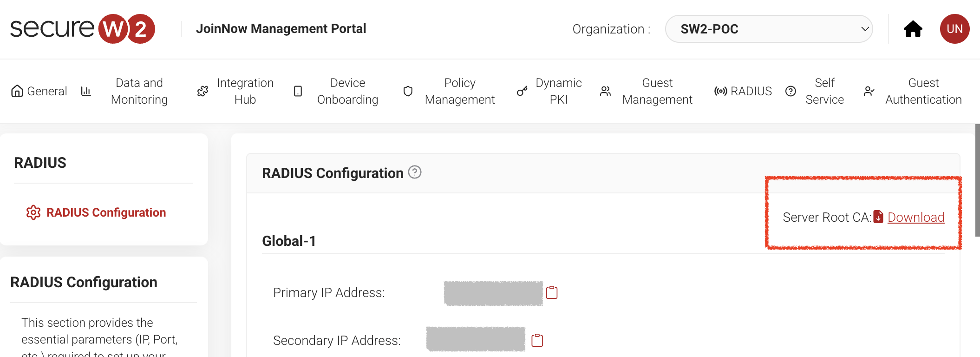Click the redacted Secondary IP value

[476, 339]
